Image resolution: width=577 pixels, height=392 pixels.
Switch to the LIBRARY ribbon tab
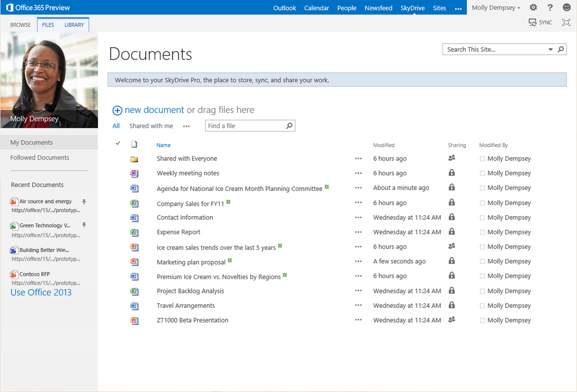74,25
